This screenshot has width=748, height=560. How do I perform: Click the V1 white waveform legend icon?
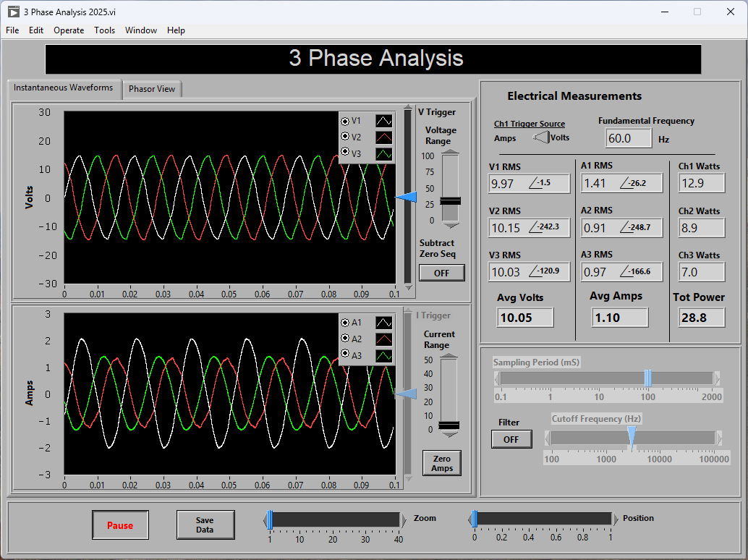click(x=383, y=121)
